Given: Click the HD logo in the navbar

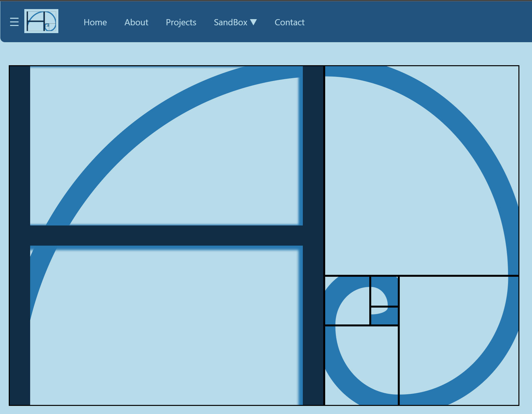Looking at the screenshot, I should coord(41,21).
